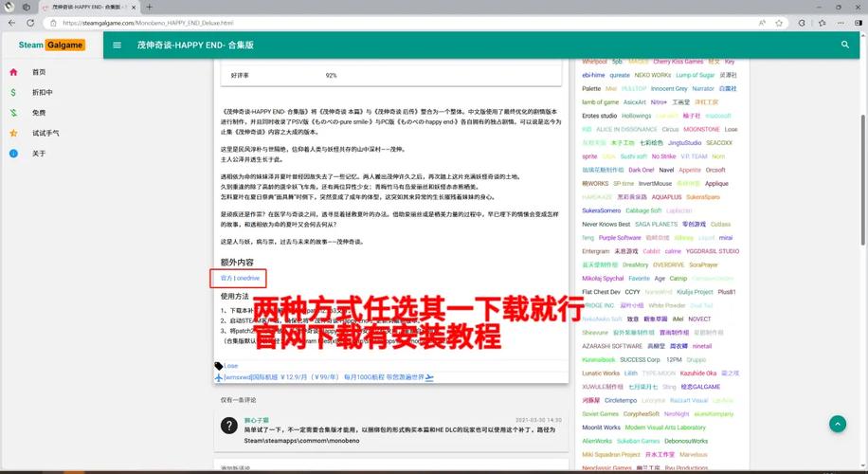The image size is (868, 474).
Task: Open the SukeraSomero tag
Action: coord(601,210)
